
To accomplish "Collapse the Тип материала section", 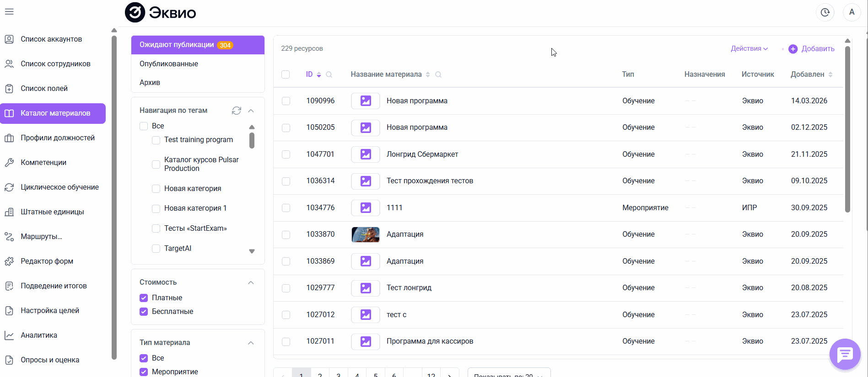I will pos(251,343).
